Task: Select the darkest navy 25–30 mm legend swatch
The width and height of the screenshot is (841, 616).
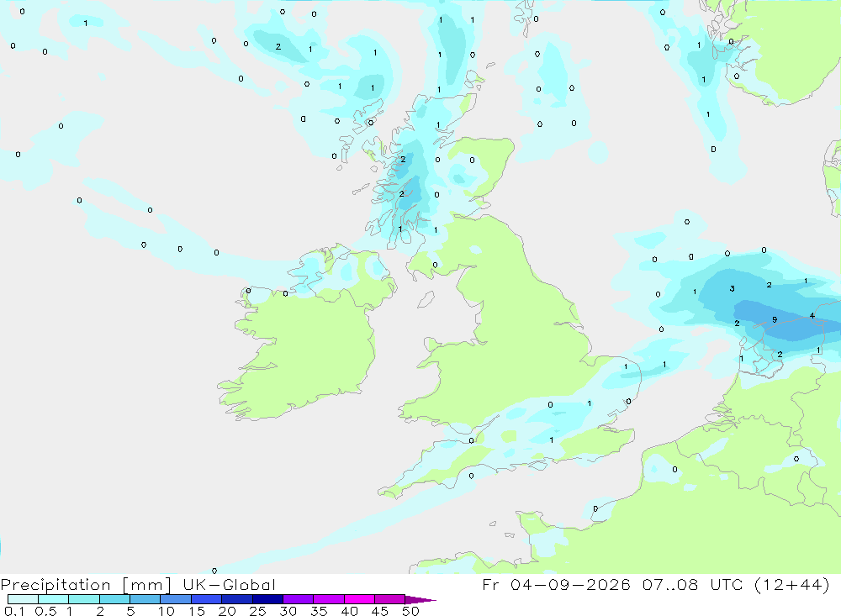Action: coord(267,599)
